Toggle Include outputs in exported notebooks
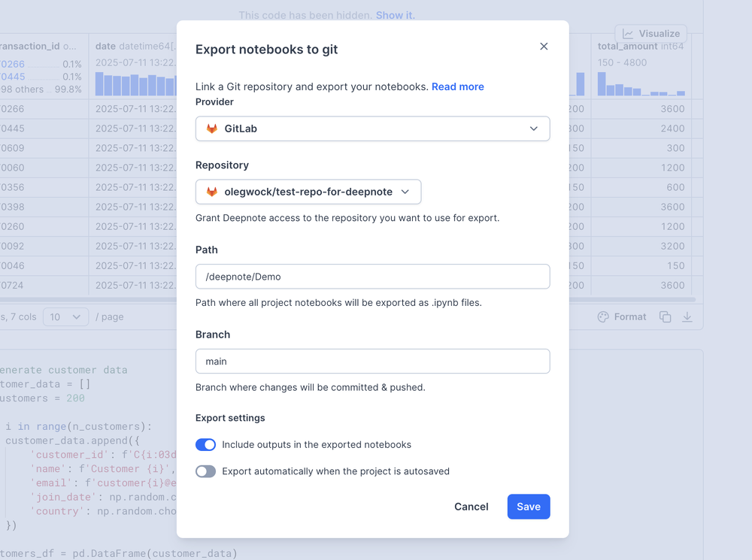The height and width of the screenshot is (560, 752). click(205, 445)
